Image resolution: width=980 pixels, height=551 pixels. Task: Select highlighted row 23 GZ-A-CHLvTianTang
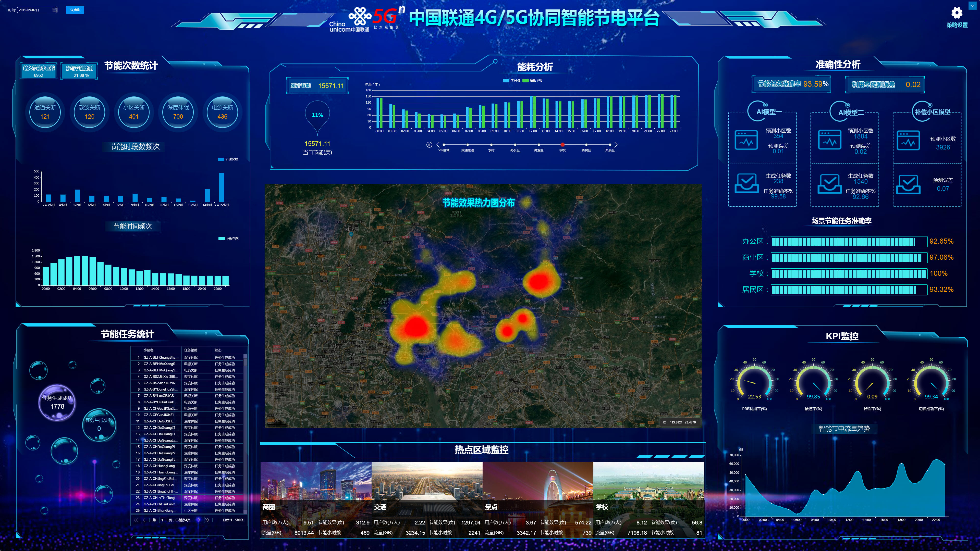click(188, 498)
